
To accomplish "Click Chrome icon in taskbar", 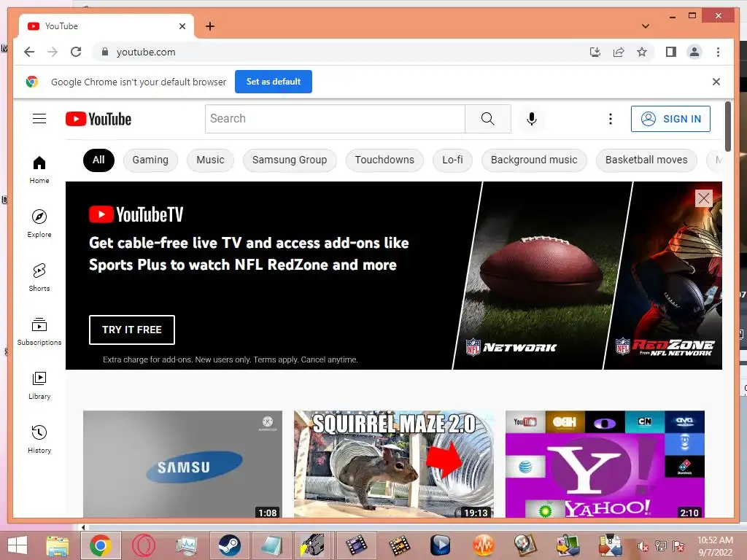I will [x=100, y=545].
